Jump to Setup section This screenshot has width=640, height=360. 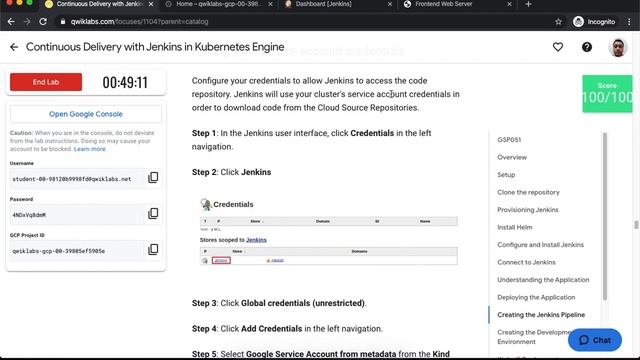point(506,175)
